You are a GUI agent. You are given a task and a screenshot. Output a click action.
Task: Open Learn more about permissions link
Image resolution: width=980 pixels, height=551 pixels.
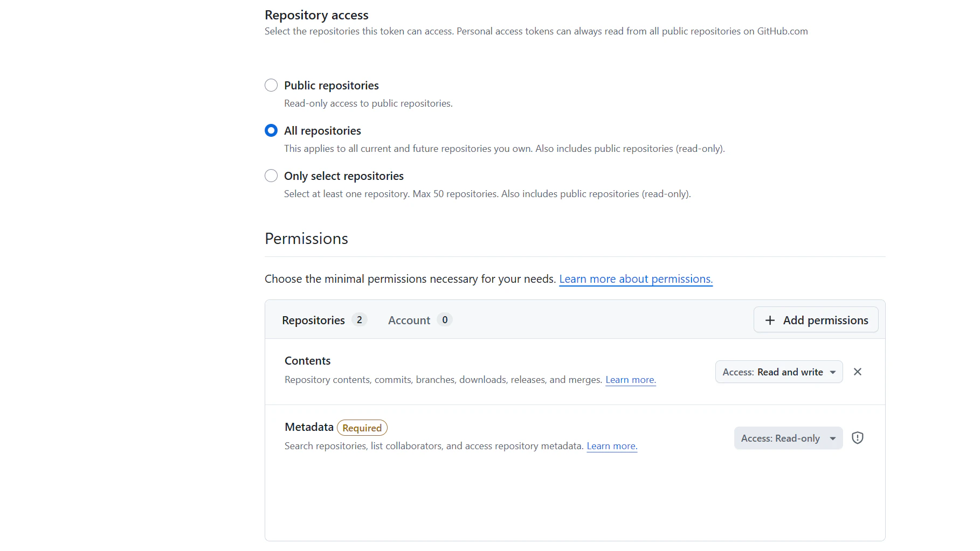(x=636, y=279)
